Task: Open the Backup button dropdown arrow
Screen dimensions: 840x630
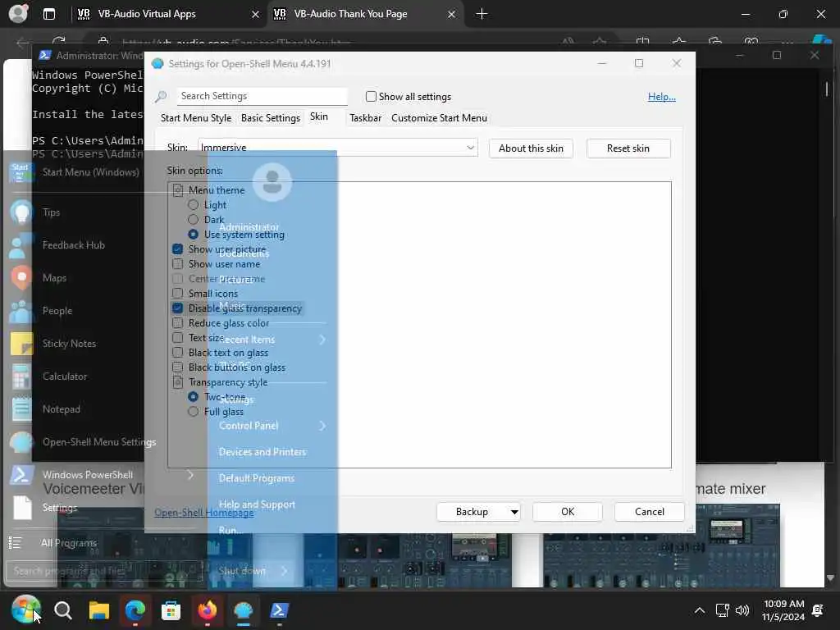Action: (x=514, y=512)
